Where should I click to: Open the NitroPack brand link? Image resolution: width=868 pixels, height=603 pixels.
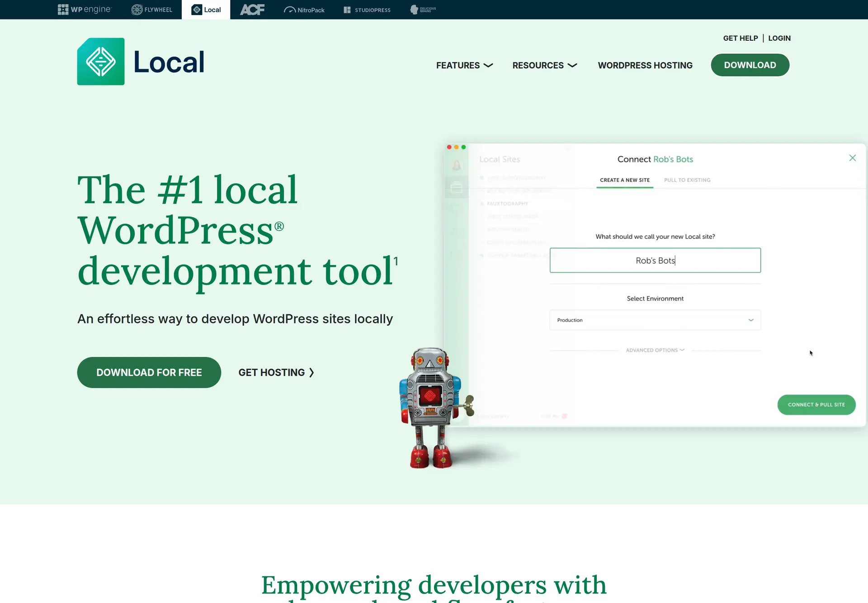(x=304, y=9)
